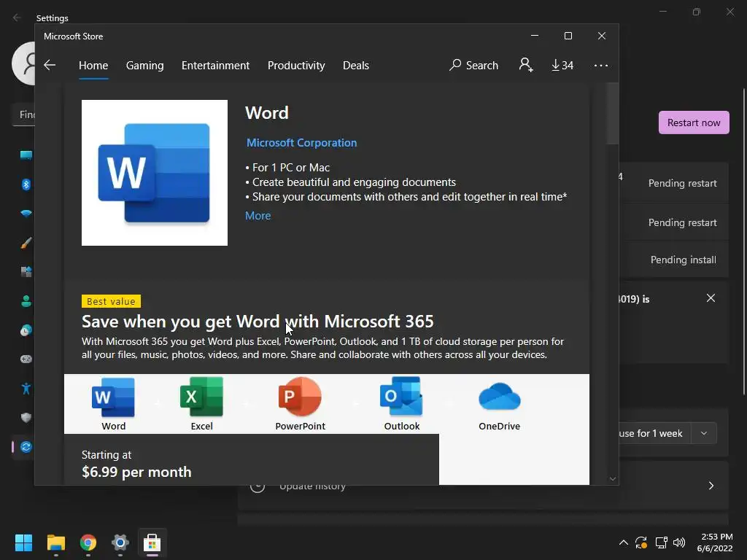Open Accounts in Settings sidebar
This screenshot has height=560, width=747.
point(26,301)
